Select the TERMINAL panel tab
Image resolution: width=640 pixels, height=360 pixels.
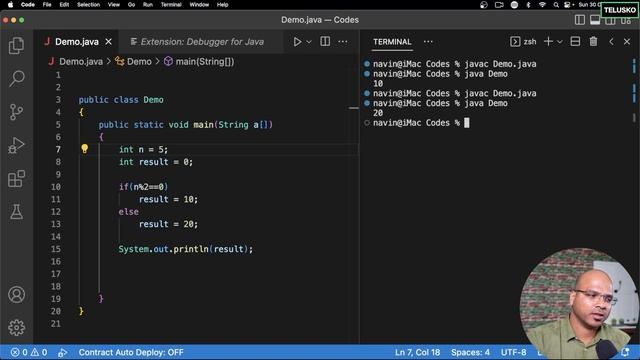pos(392,42)
